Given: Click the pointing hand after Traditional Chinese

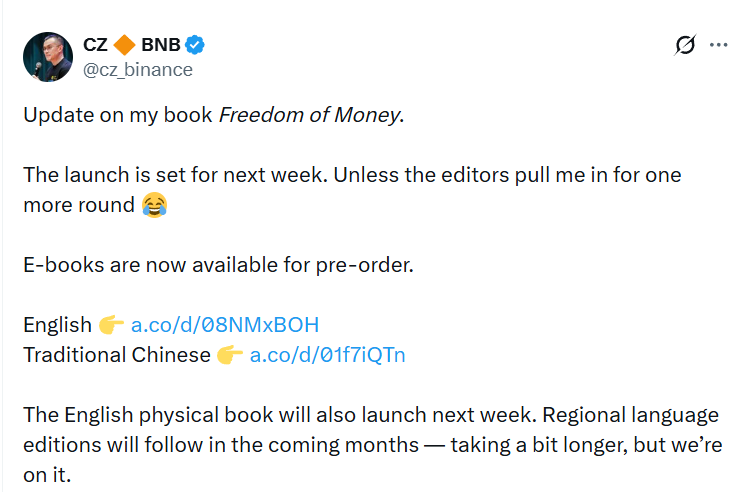Looking at the screenshot, I should coord(230,355).
